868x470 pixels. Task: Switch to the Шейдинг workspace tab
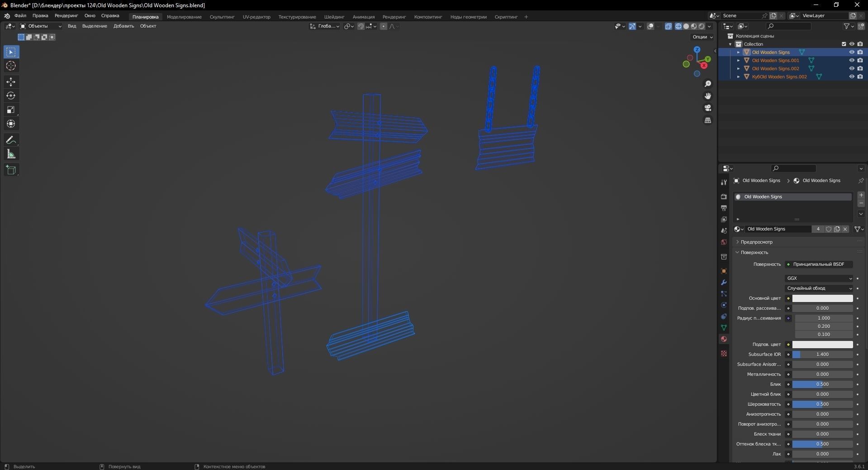pyautogui.click(x=334, y=17)
